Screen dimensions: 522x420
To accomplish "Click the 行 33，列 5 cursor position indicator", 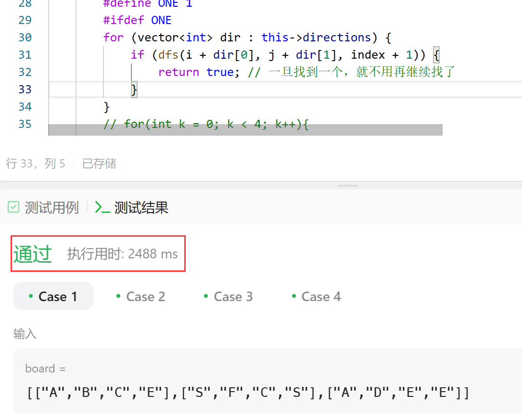I will (x=35, y=164).
